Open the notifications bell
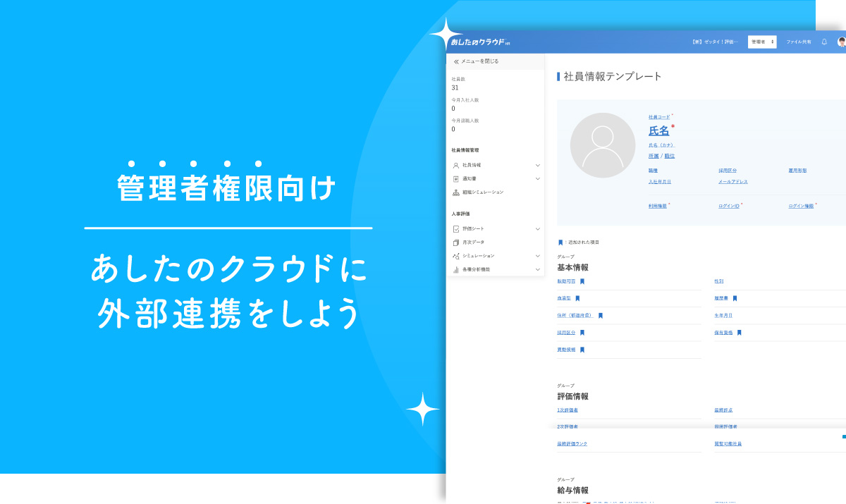 pos(824,42)
